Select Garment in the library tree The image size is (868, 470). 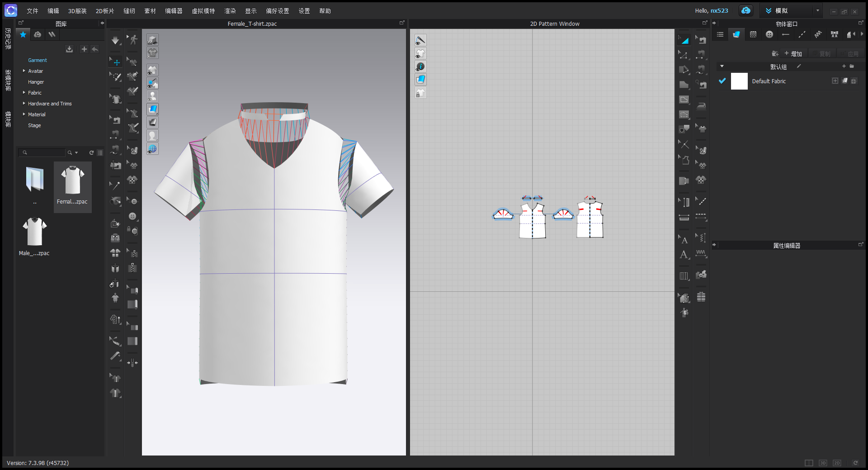pyautogui.click(x=38, y=60)
